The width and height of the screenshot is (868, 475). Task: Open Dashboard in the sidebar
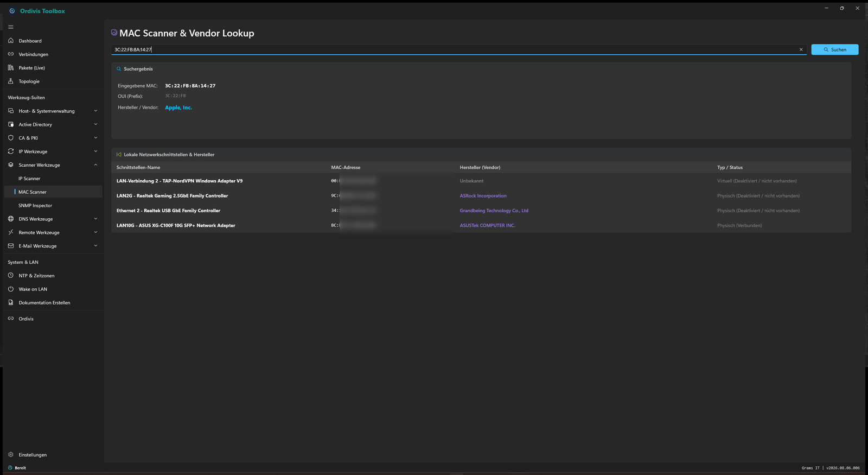pyautogui.click(x=53, y=41)
